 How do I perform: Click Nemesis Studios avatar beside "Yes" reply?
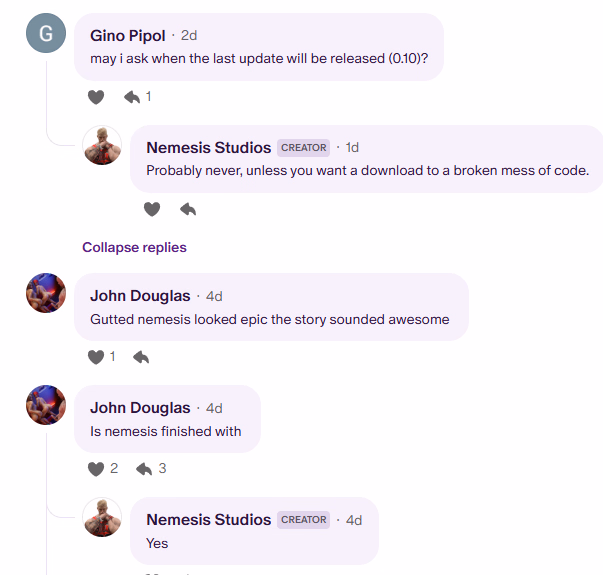(102, 517)
